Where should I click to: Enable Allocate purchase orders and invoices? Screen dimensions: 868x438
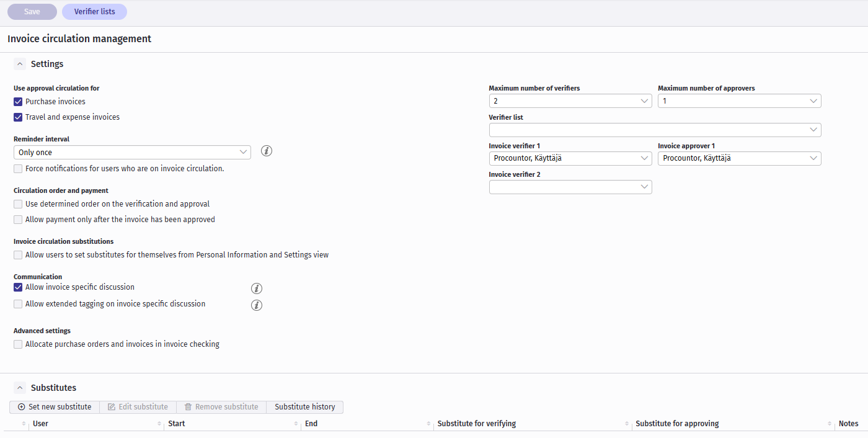coord(19,344)
